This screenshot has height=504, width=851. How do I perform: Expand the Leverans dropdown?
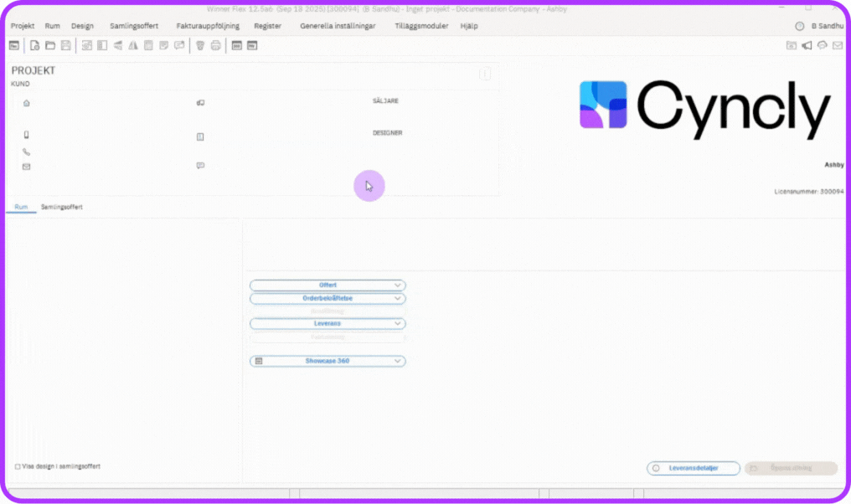[328, 323]
